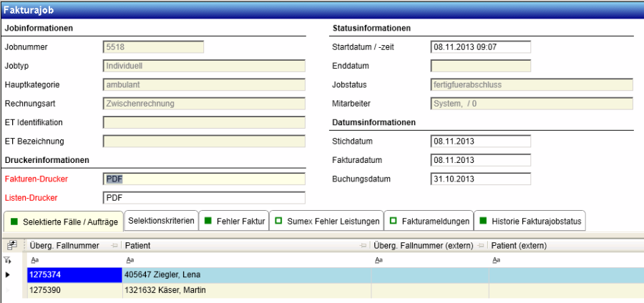Open Historie Fakturajobstatus tab
This screenshot has width=644, height=303.
(x=532, y=222)
